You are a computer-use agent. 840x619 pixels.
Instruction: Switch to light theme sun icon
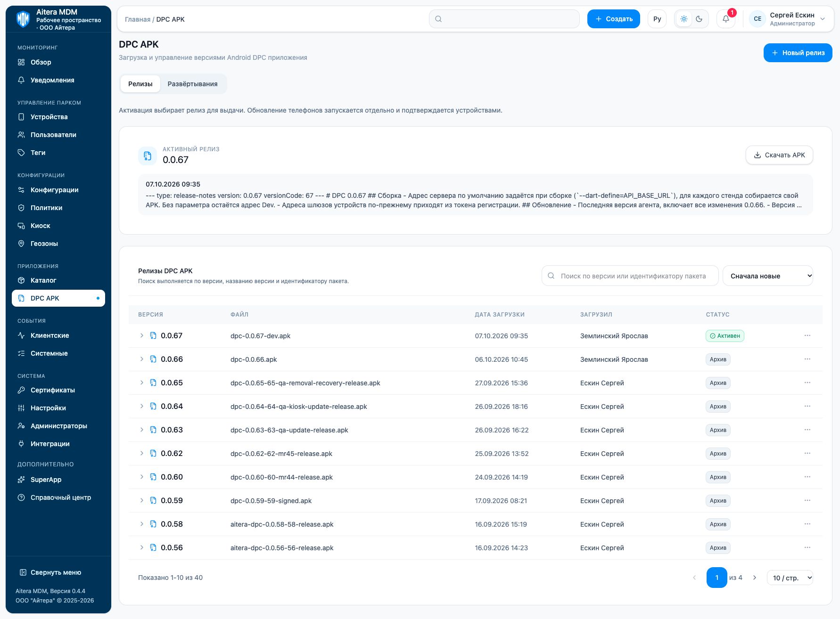click(x=684, y=19)
